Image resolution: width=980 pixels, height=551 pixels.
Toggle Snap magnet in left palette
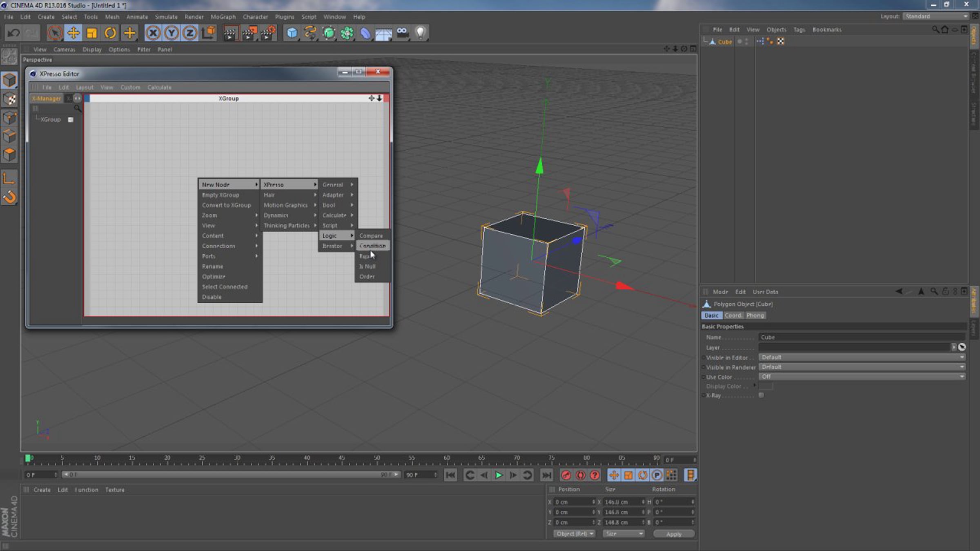tap(9, 197)
